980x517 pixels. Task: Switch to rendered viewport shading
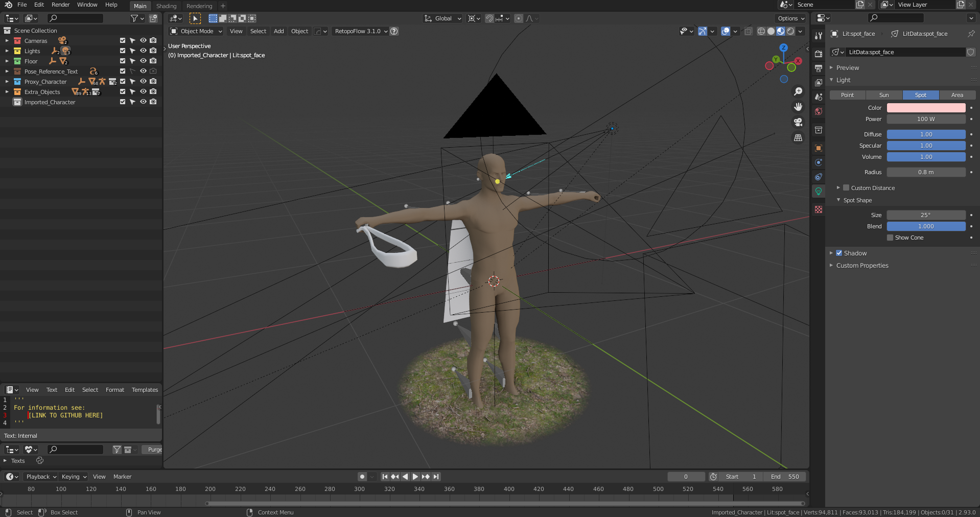point(790,31)
